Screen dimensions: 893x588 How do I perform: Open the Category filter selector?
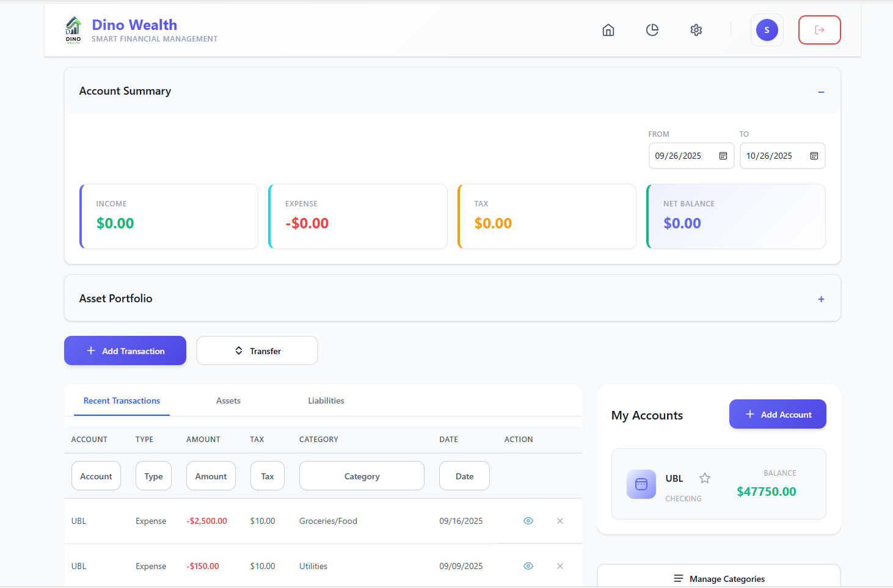coord(362,476)
